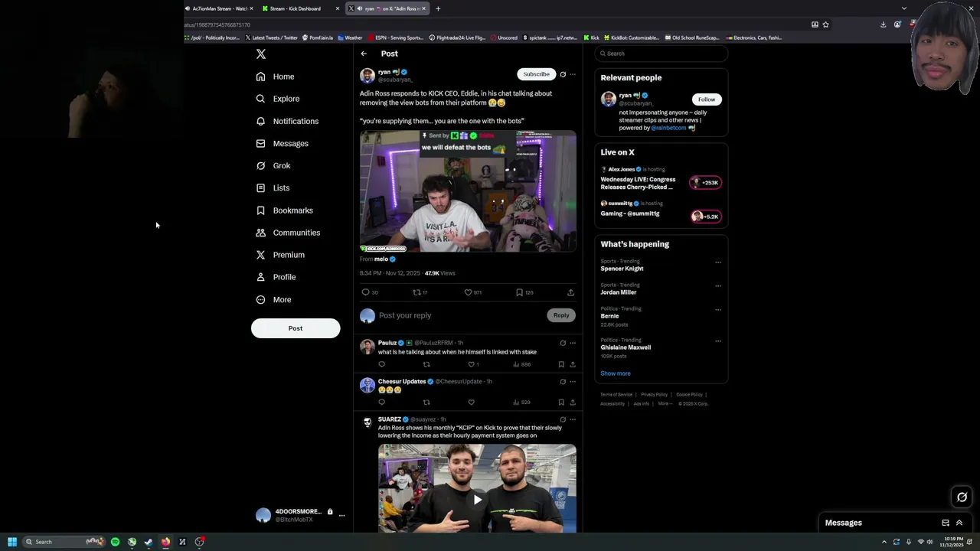Screen dimensions: 980x551
Task: Like the post with 971 likes
Action: [468, 292]
